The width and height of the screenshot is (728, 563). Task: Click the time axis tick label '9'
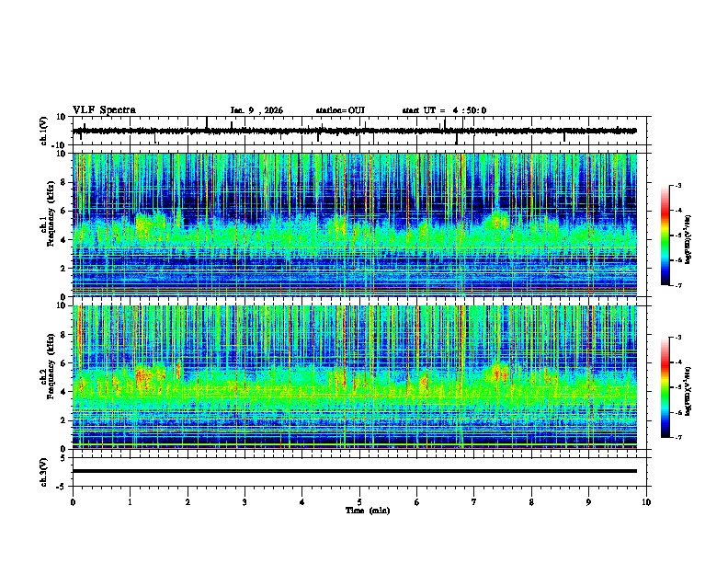[588, 502]
